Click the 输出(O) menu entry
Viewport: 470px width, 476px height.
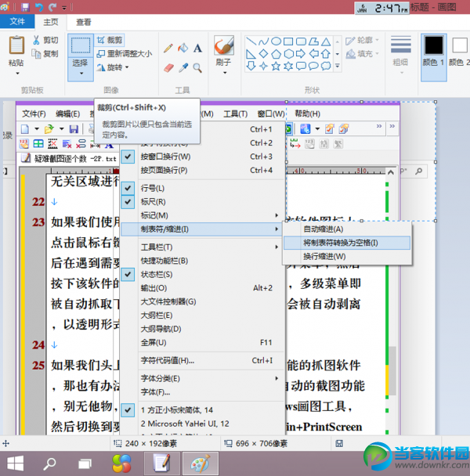click(x=203, y=288)
